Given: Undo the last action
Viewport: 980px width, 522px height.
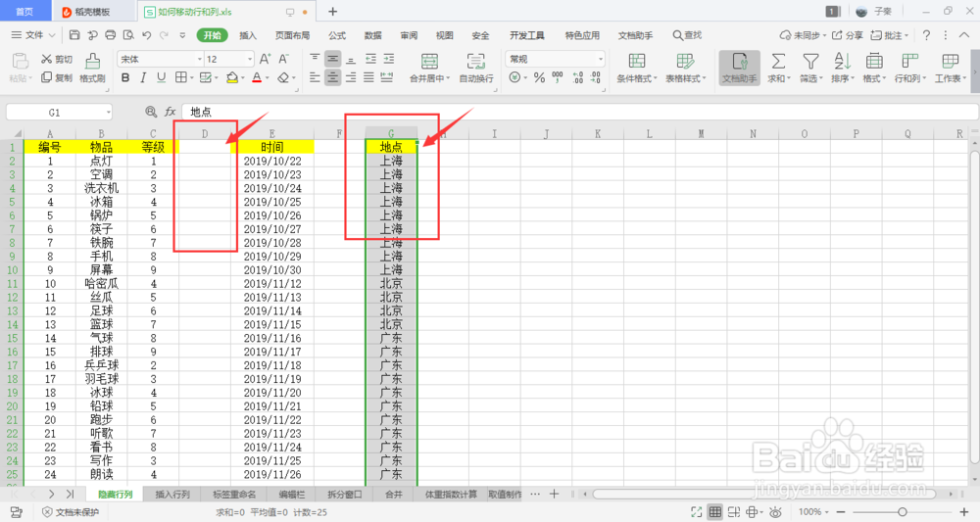Looking at the screenshot, I should [x=146, y=35].
